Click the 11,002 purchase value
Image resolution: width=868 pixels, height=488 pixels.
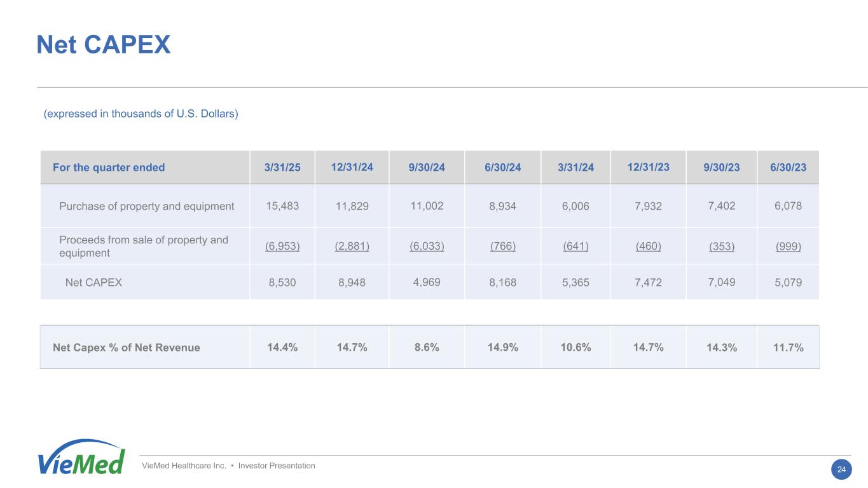(x=427, y=206)
